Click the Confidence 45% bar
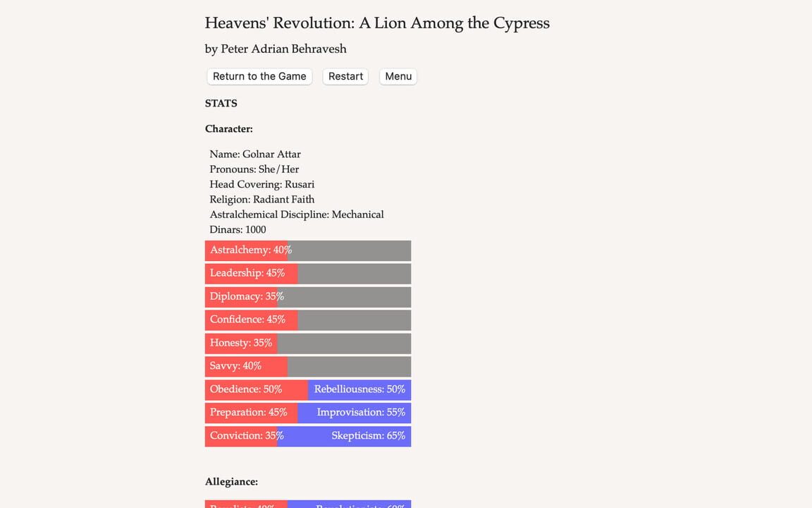This screenshot has height=508, width=812. (251, 320)
